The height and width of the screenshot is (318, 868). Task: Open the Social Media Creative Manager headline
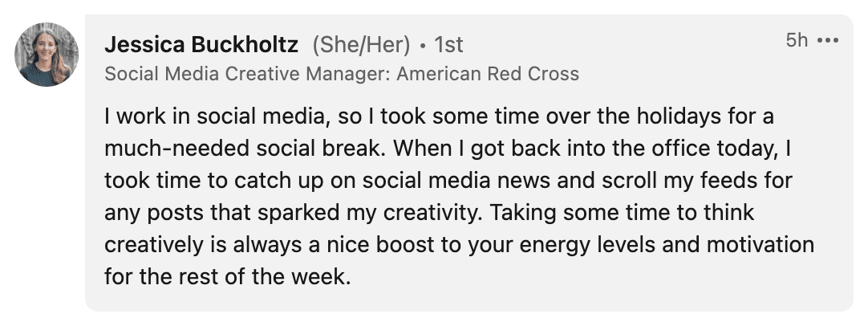[x=342, y=74]
